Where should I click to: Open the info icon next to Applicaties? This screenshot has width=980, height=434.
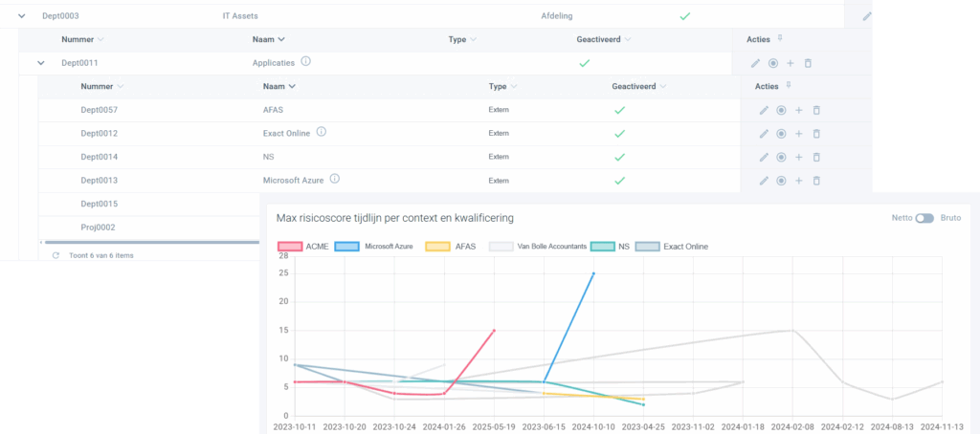click(306, 62)
